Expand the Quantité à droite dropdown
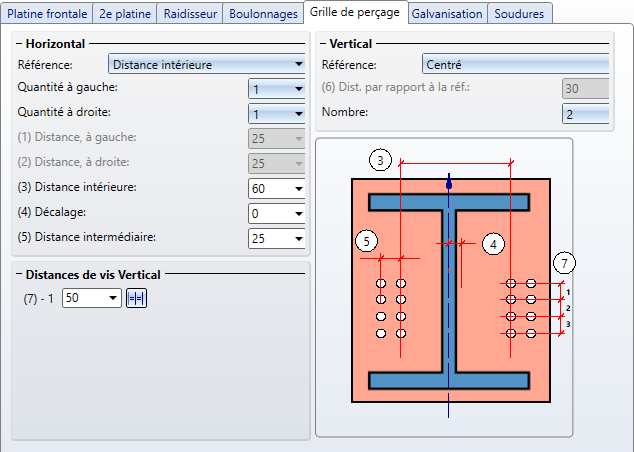 point(298,114)
